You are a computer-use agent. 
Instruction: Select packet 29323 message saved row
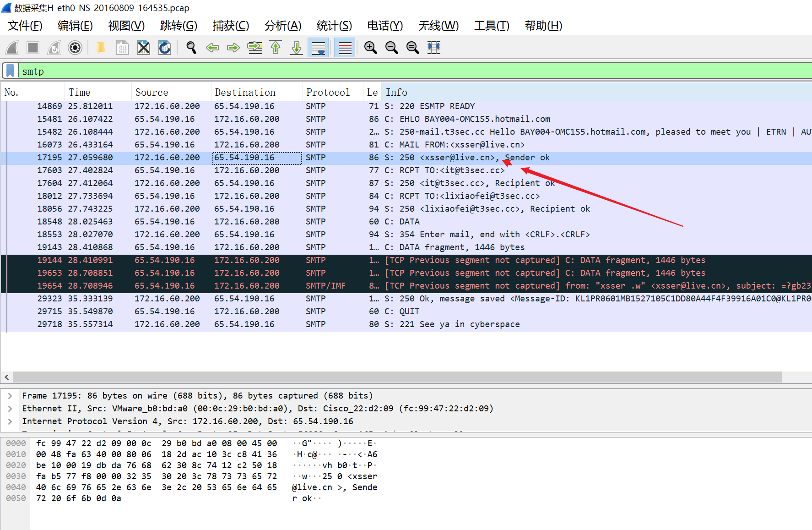click(x=406, y=299)
